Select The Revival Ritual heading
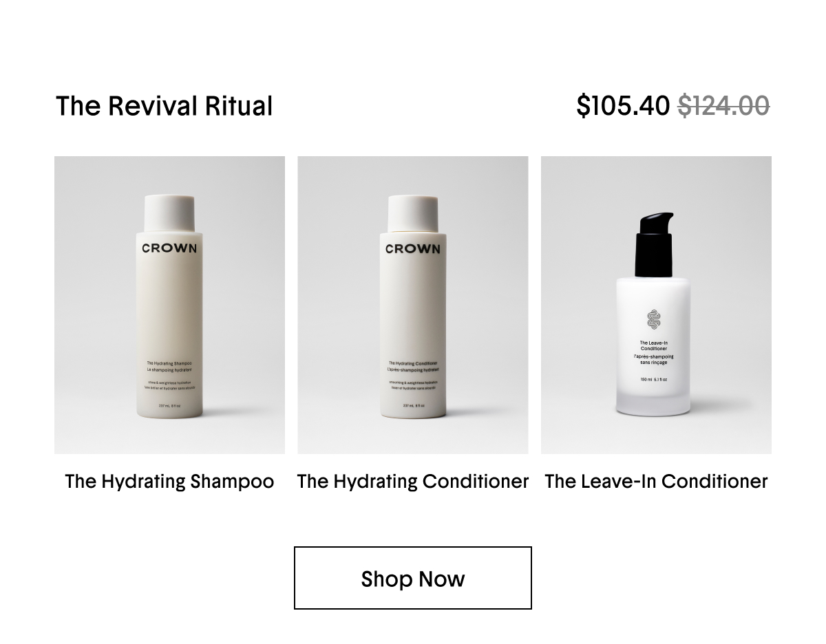Viewport: 826px width, 644px height. [165, 106]
